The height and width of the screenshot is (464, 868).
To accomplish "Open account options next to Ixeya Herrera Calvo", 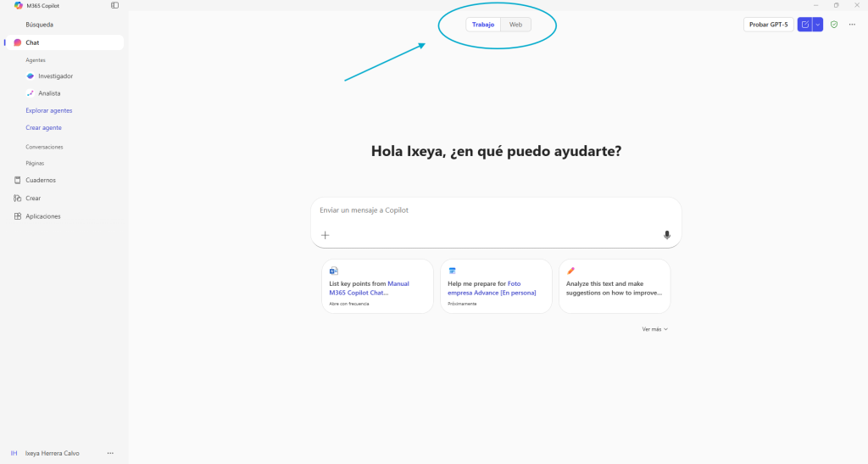I will pos(110,453).
